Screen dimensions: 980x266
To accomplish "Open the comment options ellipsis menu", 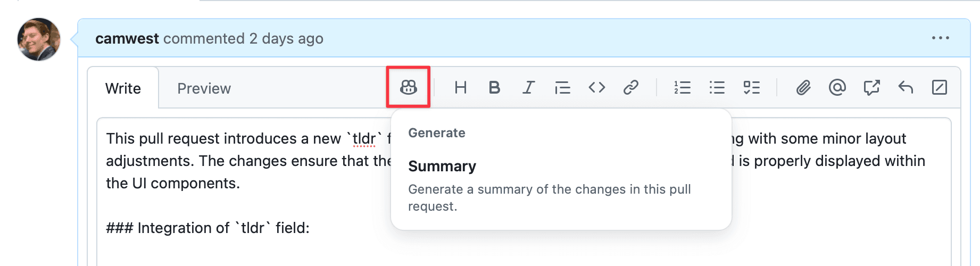I will [x=940, y=38].
